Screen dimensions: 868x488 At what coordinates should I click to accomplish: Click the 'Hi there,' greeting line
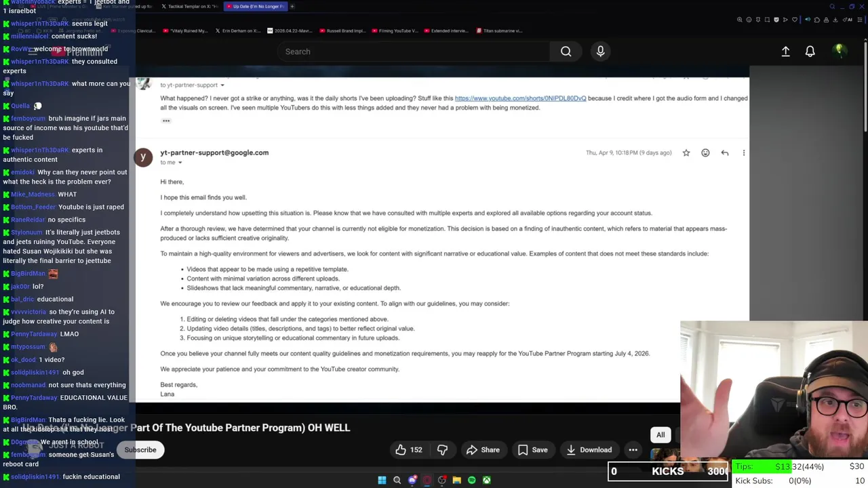point(172,182)
